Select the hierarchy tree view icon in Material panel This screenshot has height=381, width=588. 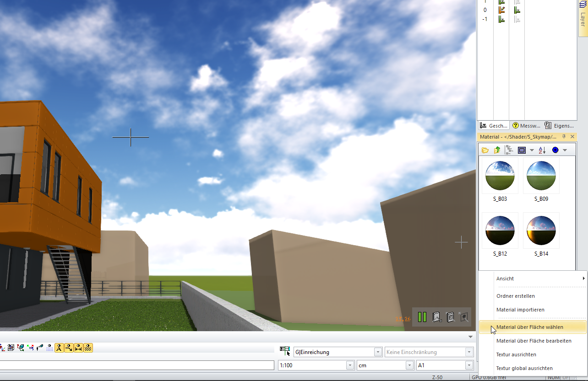pyautogui.click(x=508, y=150)
